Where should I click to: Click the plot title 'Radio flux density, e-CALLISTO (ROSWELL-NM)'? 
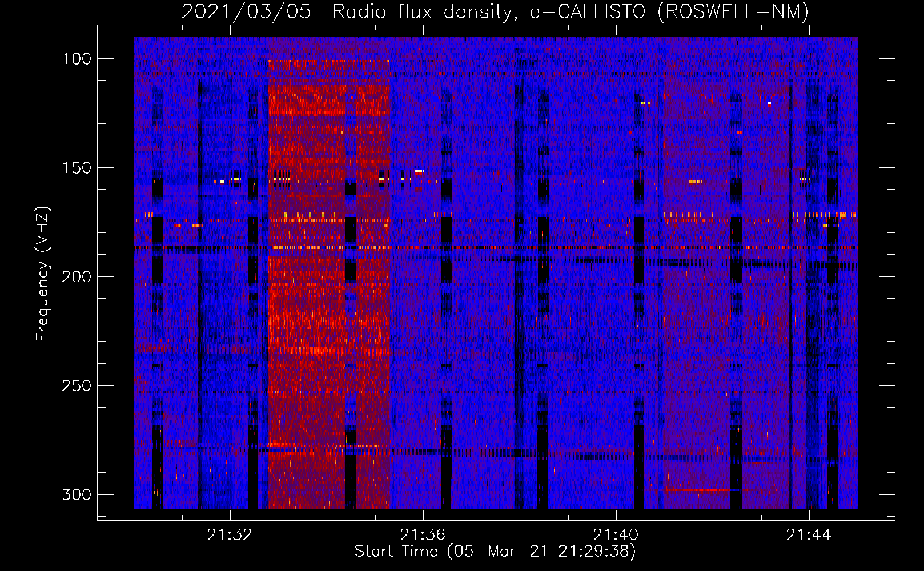pyautogui.click(x=571, y=11)
